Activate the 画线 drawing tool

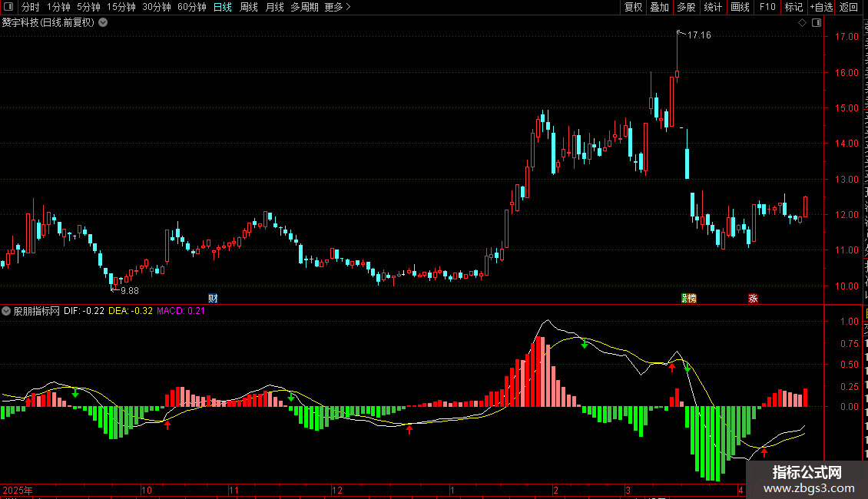coord(740,7)
